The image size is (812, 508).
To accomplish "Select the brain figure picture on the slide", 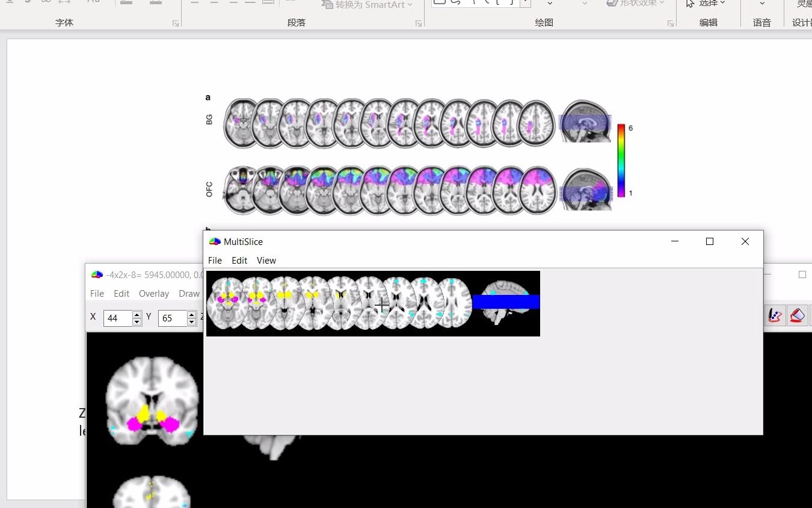I will point(420,156).
